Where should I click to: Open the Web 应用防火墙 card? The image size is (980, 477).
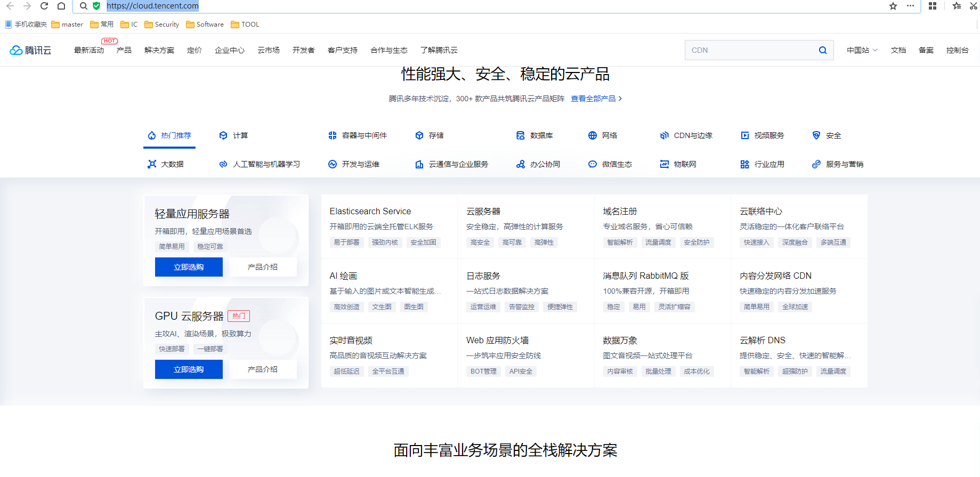pyautogui.click(x=526, y=355)
